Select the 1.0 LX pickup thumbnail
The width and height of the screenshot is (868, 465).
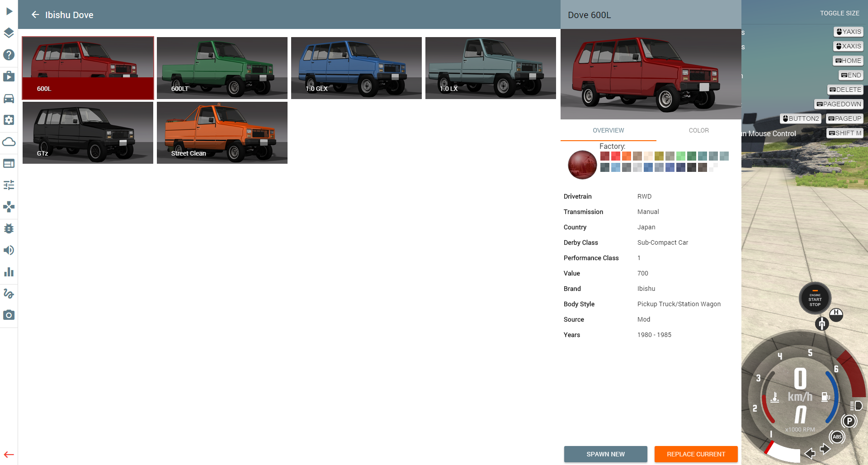(491, 68)
